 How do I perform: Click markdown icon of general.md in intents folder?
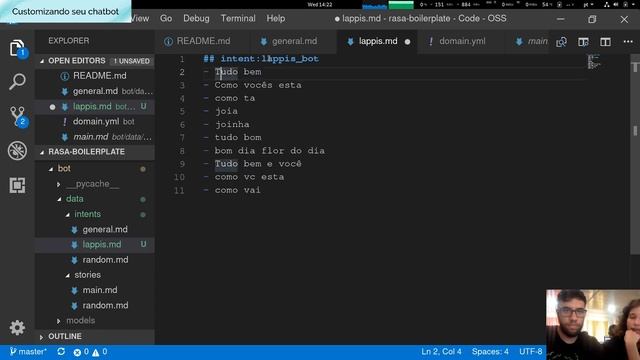[x=74, y=230]
